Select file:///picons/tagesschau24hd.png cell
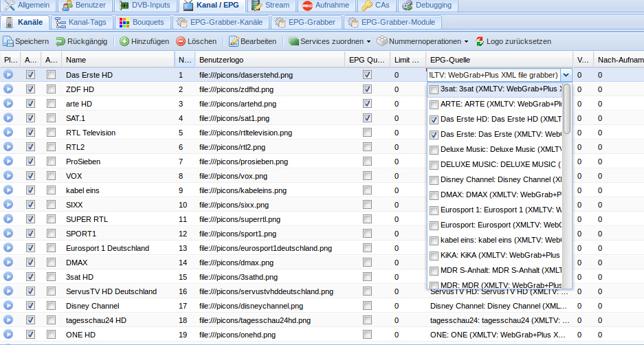The width and height of the screenshot is (644, 345). click(x=254, y=320)
